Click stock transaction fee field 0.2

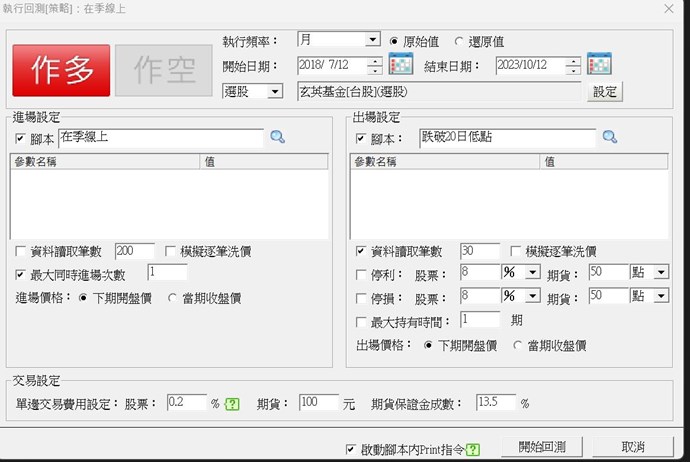point(187,402)
